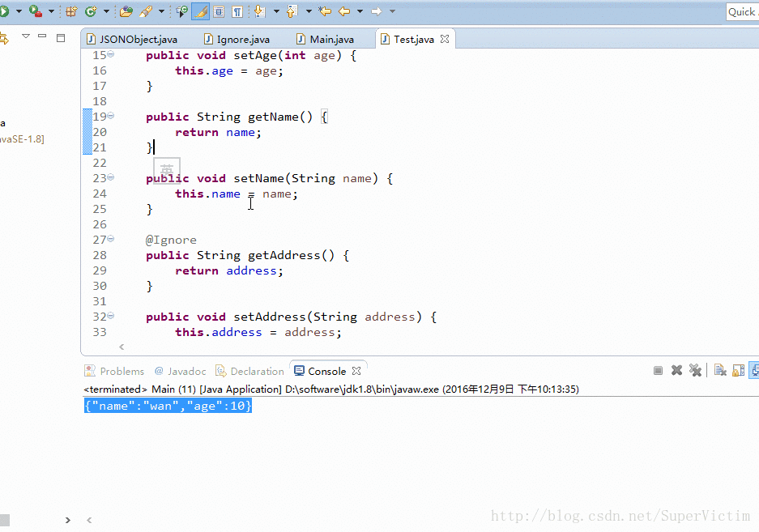Remove All Terminated Launches
Screen dimensions: 759x532
(695, 370)
